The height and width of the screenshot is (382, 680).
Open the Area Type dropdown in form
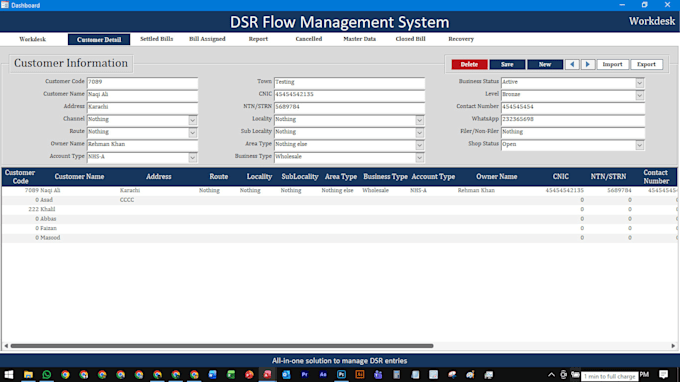coord(419,145)
